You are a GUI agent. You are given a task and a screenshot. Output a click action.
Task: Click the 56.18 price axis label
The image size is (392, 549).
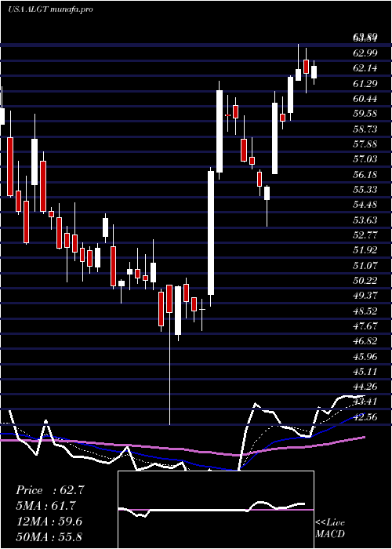(x=365, y=175)
